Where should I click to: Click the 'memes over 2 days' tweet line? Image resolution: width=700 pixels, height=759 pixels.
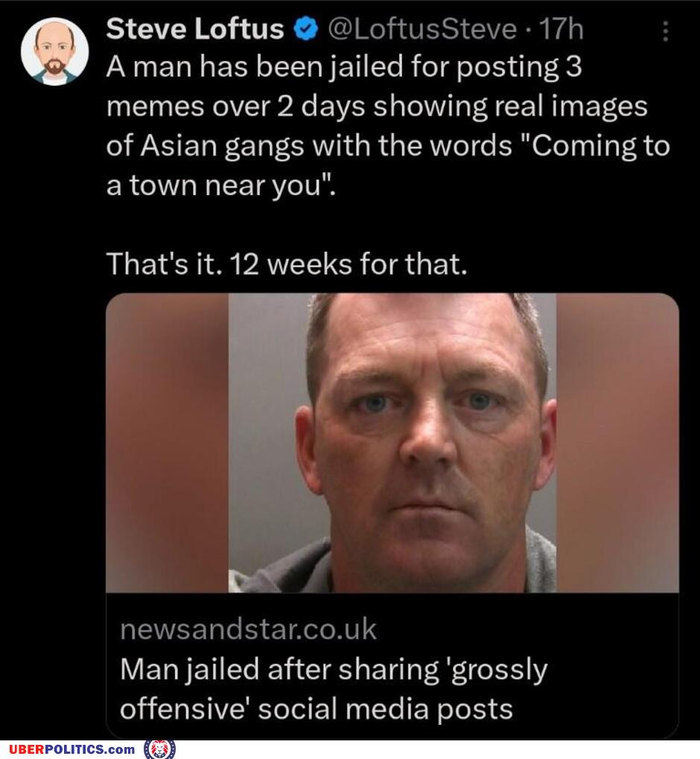(236, 107)
